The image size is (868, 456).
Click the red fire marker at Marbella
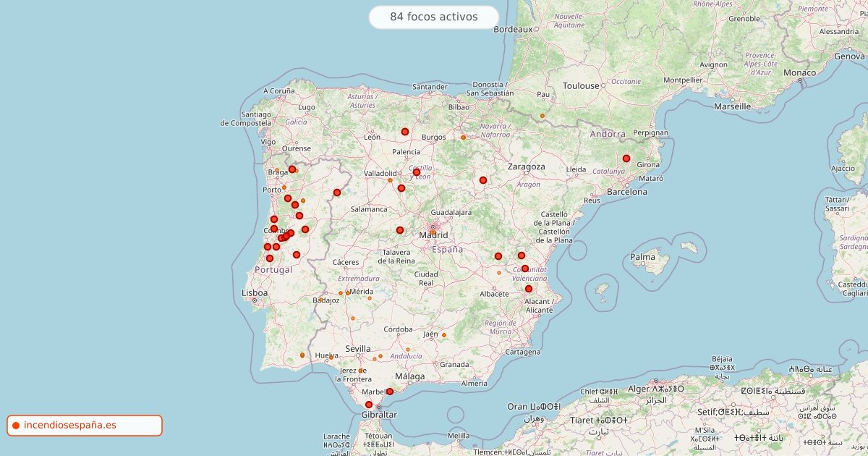(390, 392)
